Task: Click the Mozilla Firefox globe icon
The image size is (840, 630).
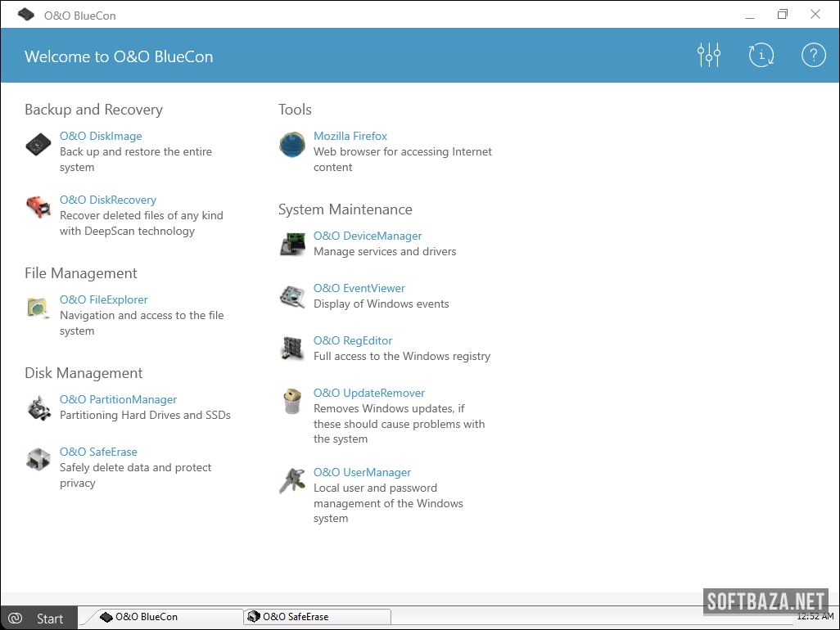Action: coord(292,145)
